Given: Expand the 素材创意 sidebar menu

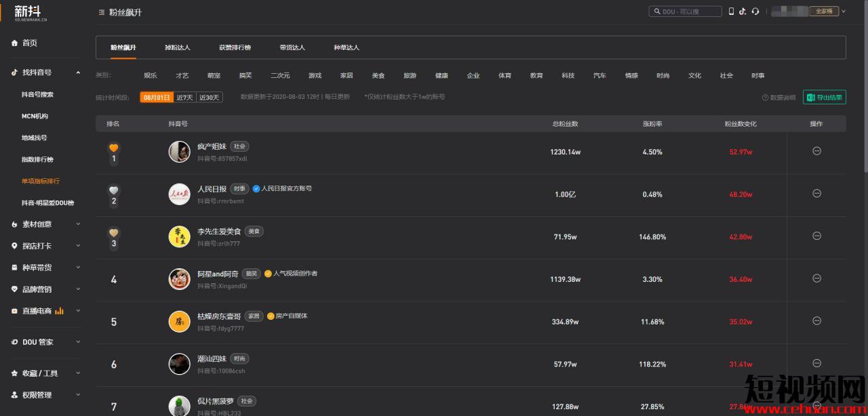Looking at the screenshot, I should [x=78, y=224].
